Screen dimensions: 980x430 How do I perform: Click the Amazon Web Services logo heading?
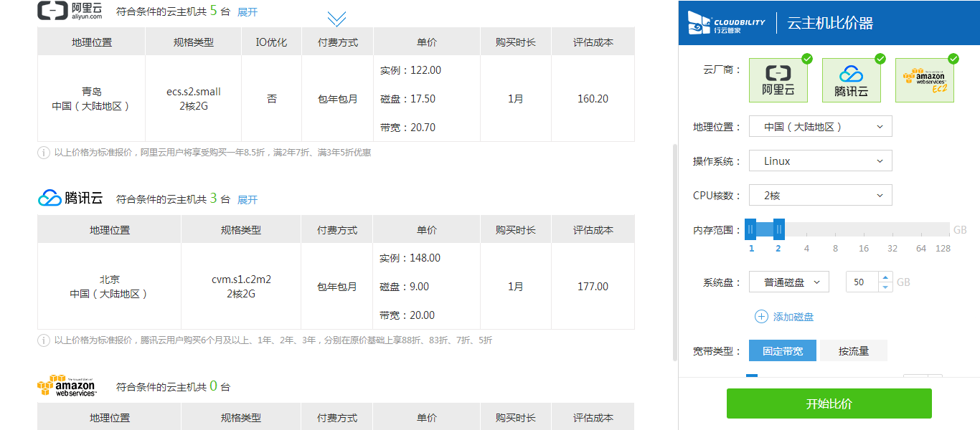66,386
